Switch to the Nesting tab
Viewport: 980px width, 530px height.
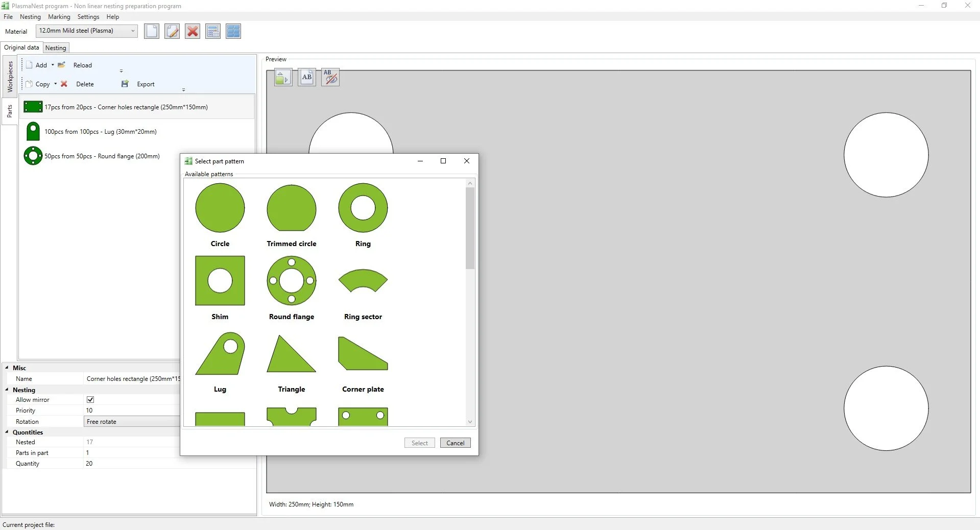pos(56,48)
